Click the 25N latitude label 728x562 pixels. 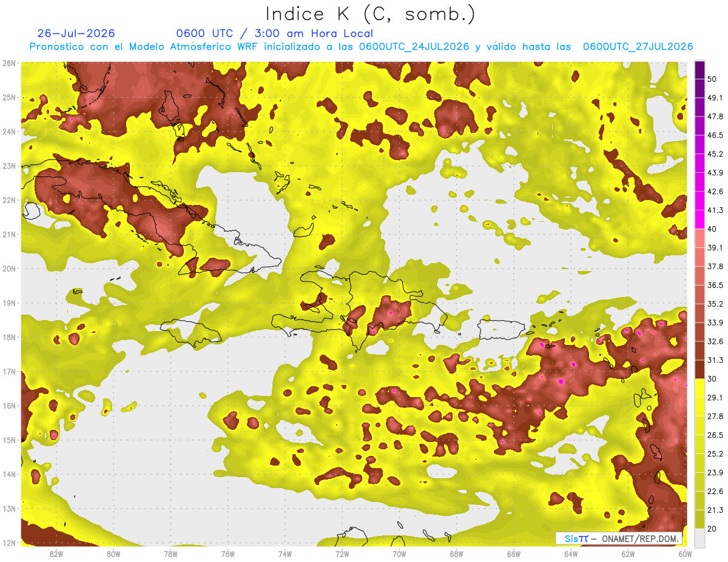9,97
